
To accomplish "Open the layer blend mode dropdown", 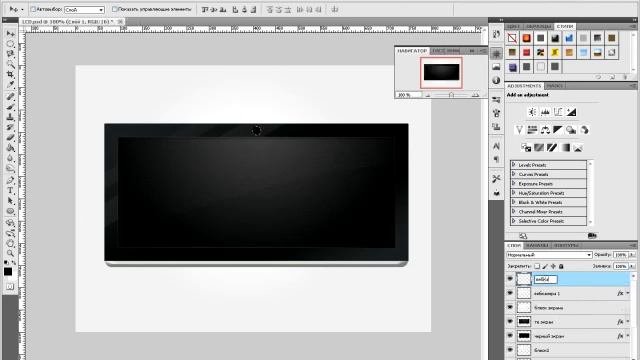I will (549, 255).
